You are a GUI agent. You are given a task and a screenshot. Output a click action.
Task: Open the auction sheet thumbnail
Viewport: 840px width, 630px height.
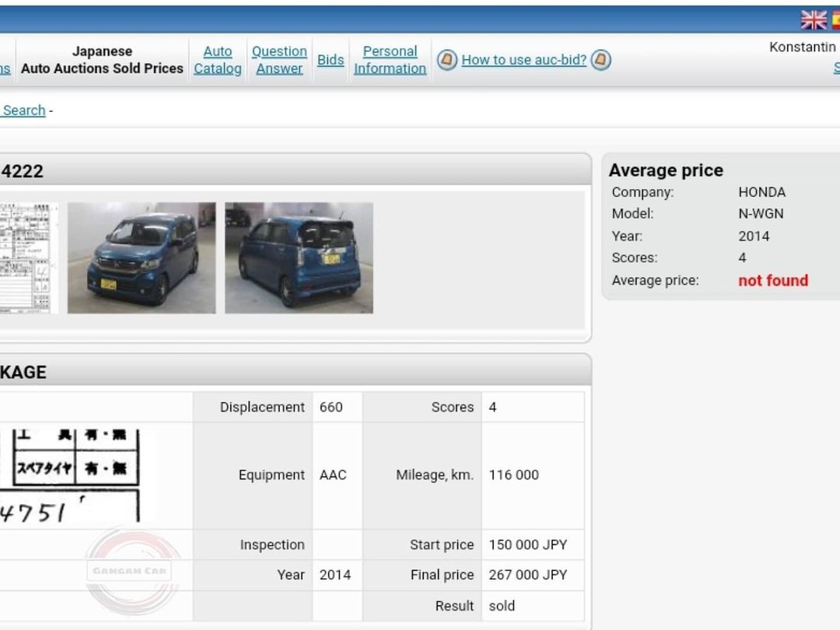[x=29, y=257]
